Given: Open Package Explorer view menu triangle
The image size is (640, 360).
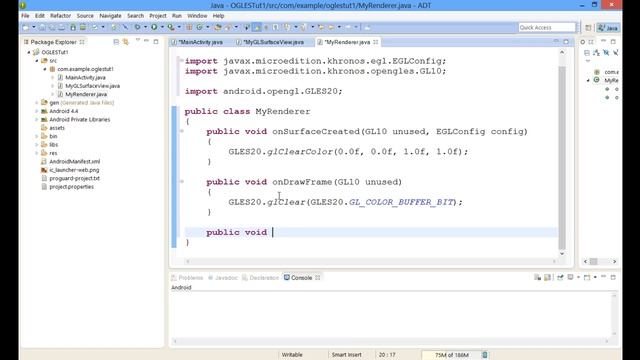Looking at the screenshot, I should [138, 40].
